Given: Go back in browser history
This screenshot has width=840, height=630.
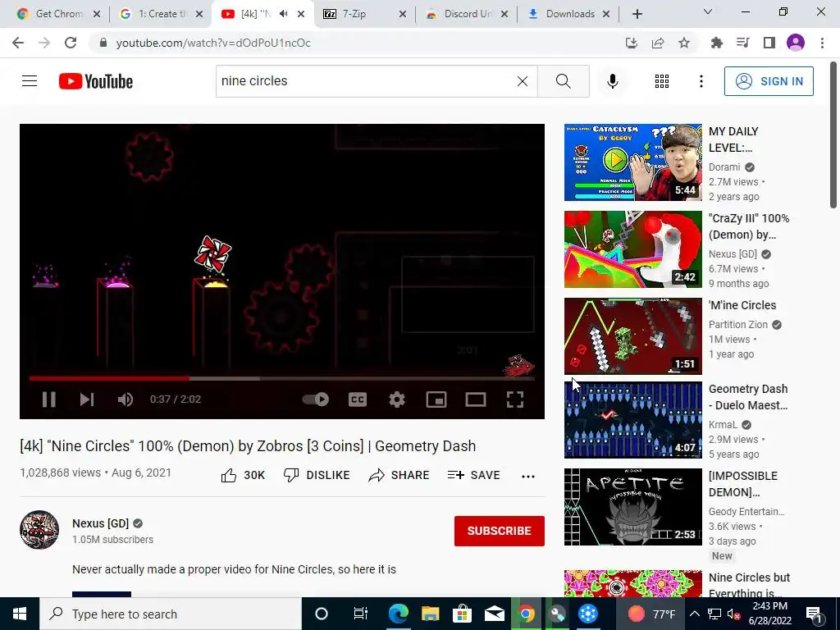Looking at the screenshot, I should [18, 43].
